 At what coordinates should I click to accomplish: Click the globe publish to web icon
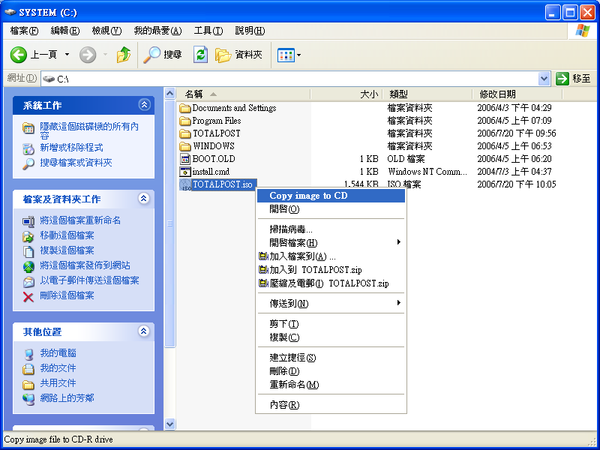point(28,266)
